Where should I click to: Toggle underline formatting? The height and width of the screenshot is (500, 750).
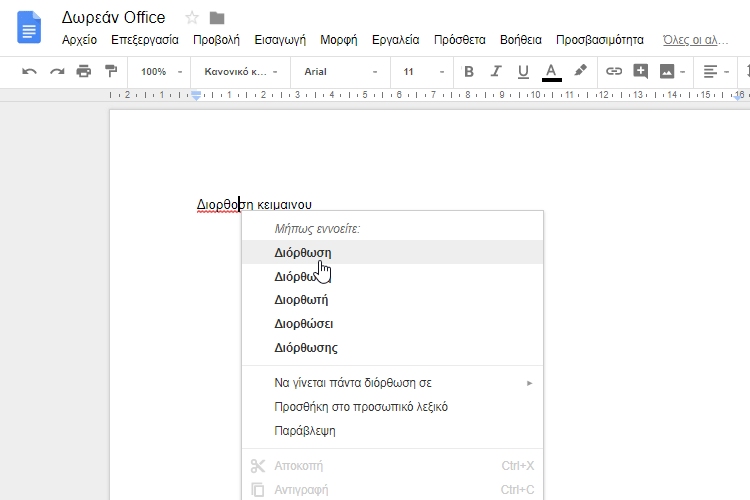521,72
